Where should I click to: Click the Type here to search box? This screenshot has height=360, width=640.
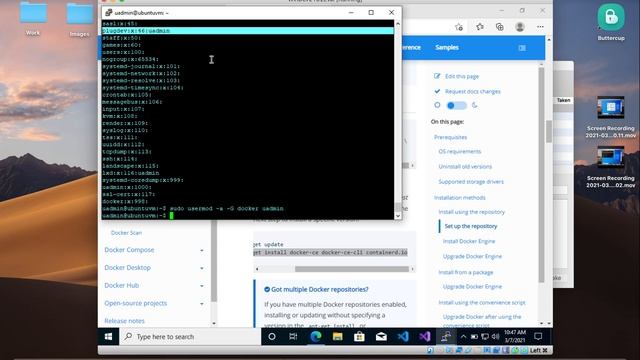190,337
